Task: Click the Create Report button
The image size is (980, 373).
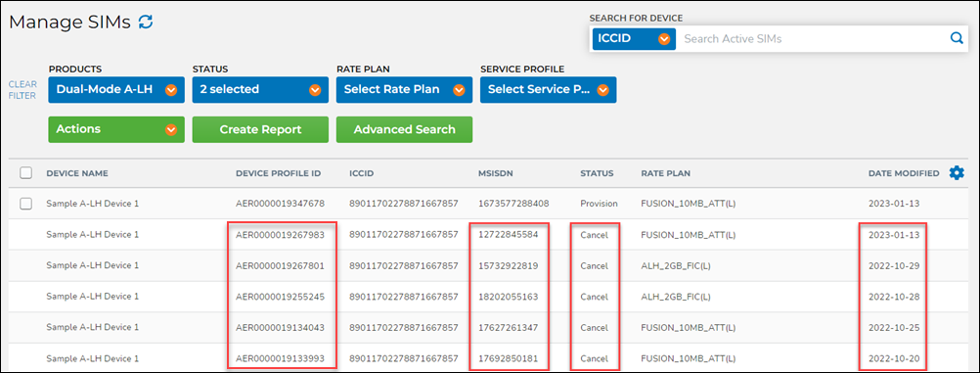Action: coord(260,129)
